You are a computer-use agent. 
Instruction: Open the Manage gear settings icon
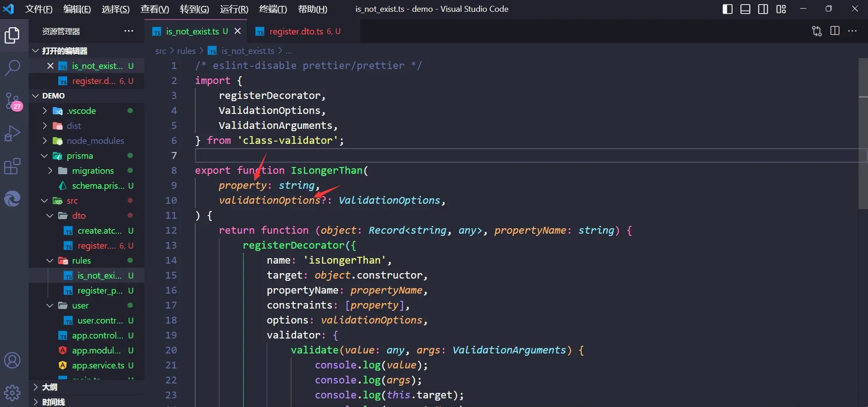(12, 392)
